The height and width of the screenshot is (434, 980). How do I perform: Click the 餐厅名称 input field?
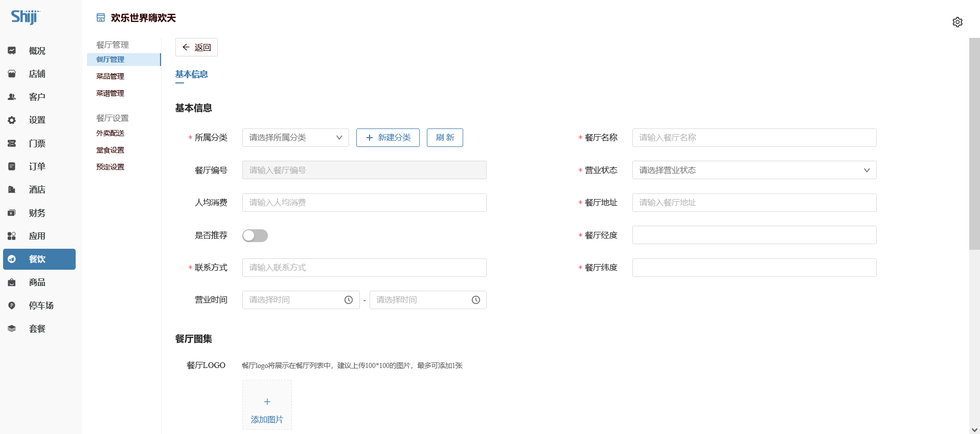click(754, 138)
